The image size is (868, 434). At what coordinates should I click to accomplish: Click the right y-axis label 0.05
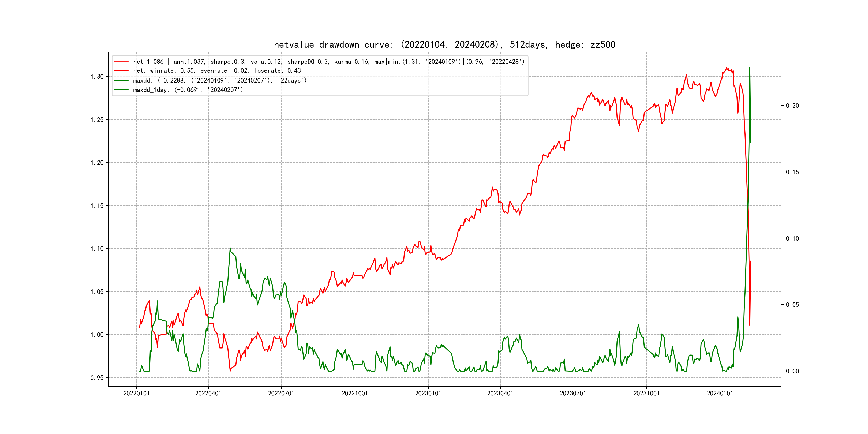click(x=792, y=305)
